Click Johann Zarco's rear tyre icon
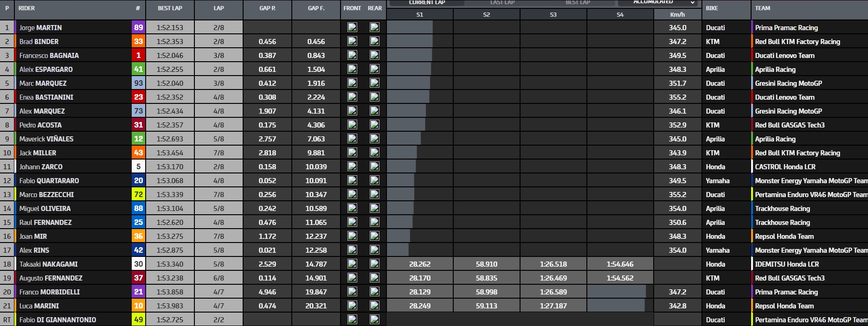This screenshot has width=868, height=326. pos(374,166)
